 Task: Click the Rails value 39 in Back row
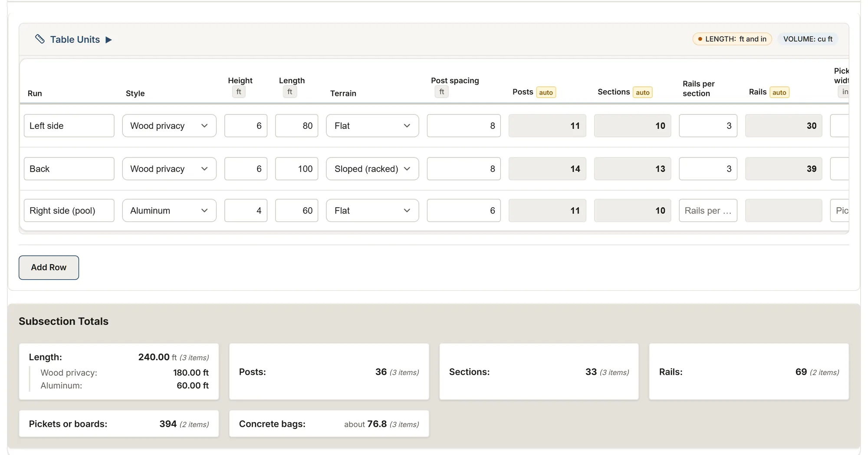point(783,169)
